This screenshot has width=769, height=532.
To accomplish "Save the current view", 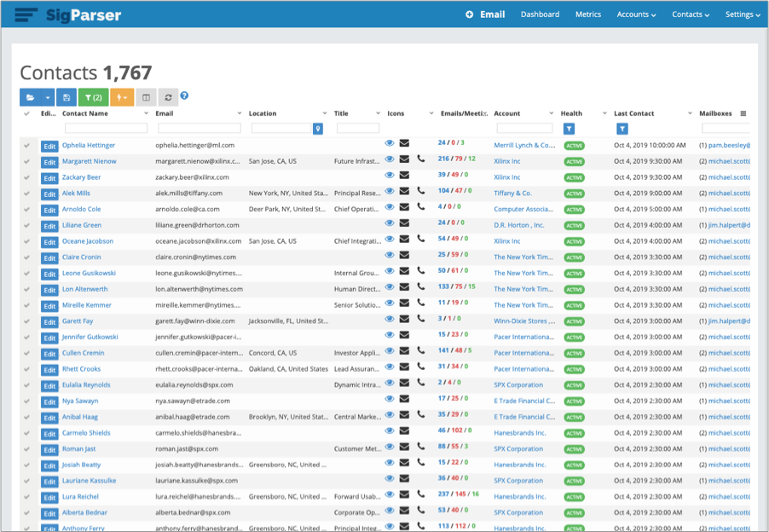I will point(66,97).
